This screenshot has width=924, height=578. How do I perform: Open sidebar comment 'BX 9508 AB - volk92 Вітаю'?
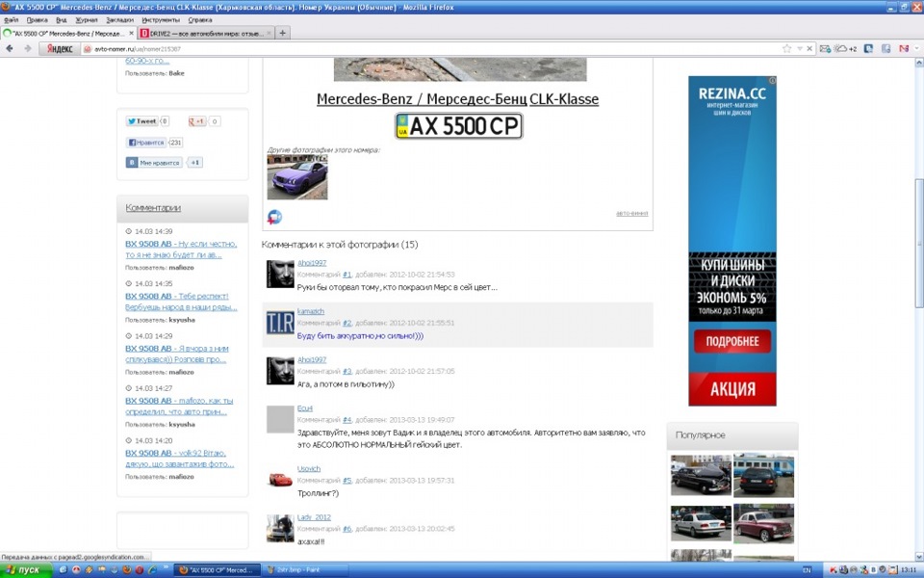click(179, 459)
